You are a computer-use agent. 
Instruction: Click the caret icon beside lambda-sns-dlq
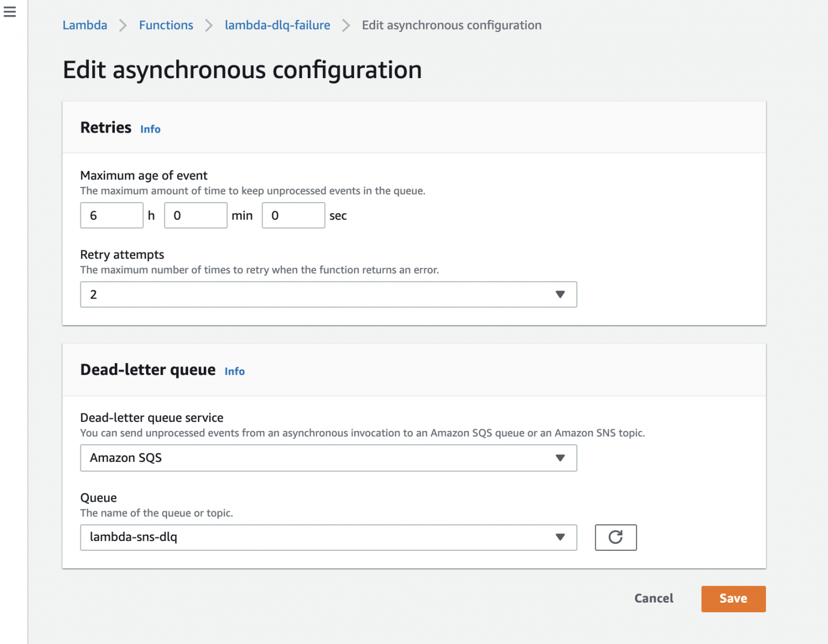coord(560,537)
